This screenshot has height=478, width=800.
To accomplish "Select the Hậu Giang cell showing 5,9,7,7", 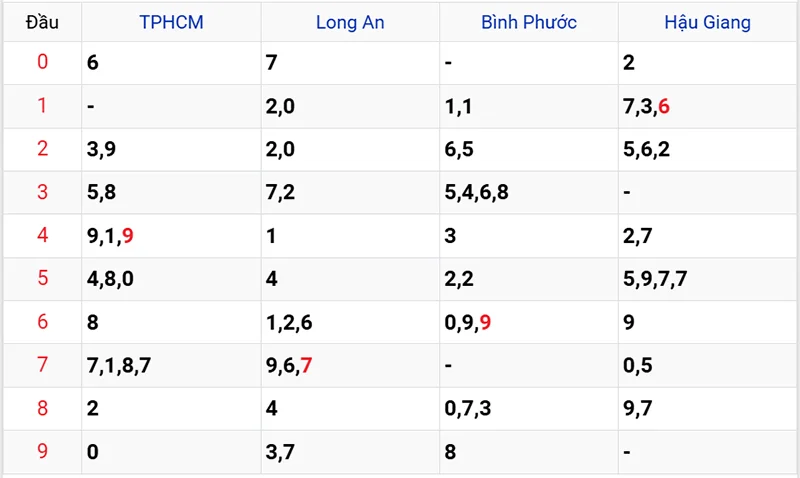I will 655,278.
